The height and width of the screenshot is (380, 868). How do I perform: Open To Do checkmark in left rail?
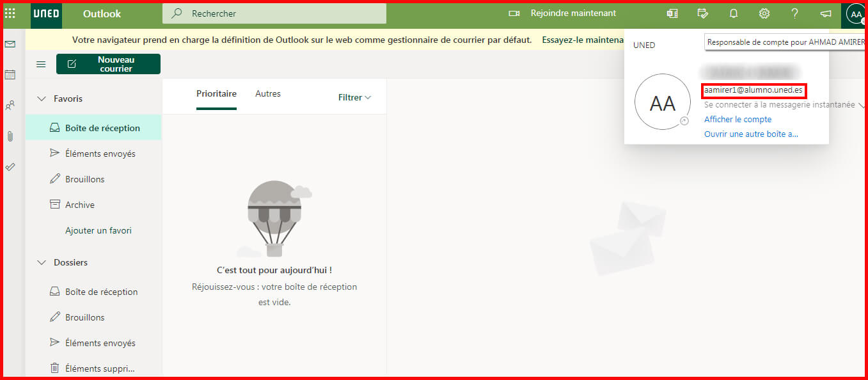(10, 167)
